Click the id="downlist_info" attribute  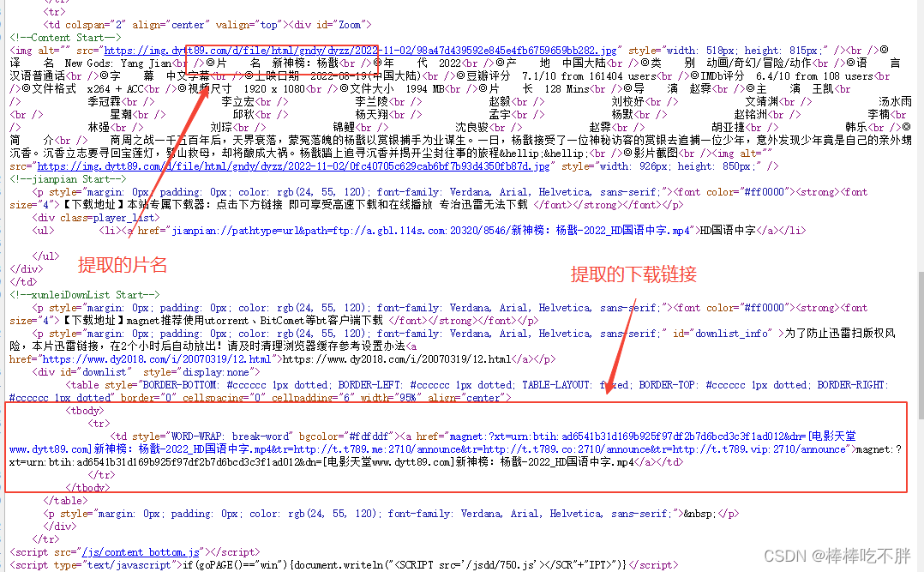point(722,334)
